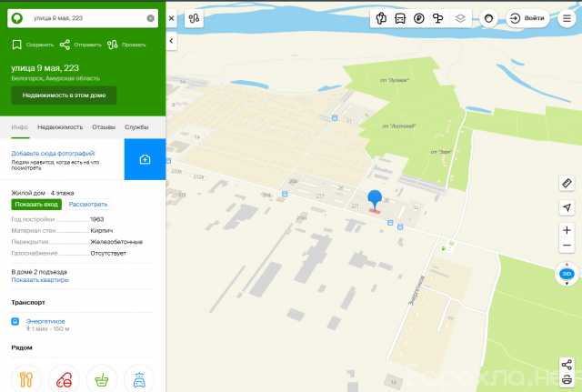582x392 pixels.
Task: Select Жилой дом 4 этажа text
Action: tap(43, 193)
